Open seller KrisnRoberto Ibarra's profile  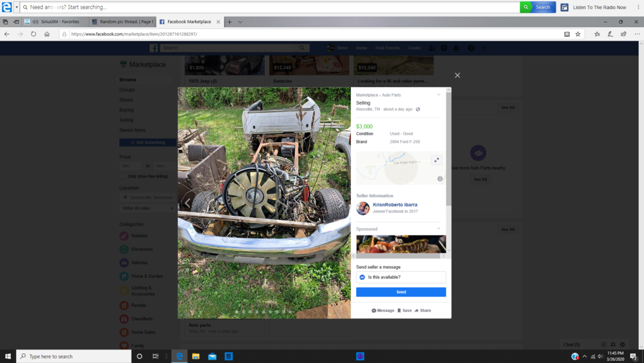coord(395,205)
